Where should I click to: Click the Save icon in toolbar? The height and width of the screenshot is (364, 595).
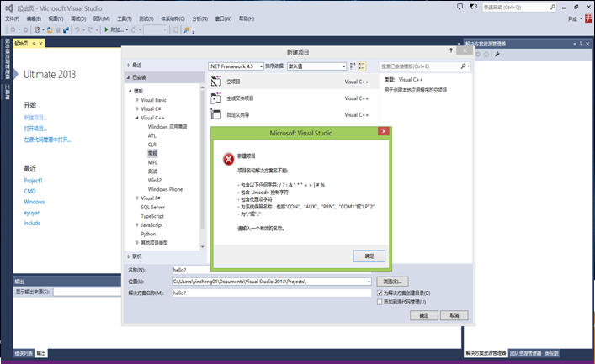[x=58, y=29]
